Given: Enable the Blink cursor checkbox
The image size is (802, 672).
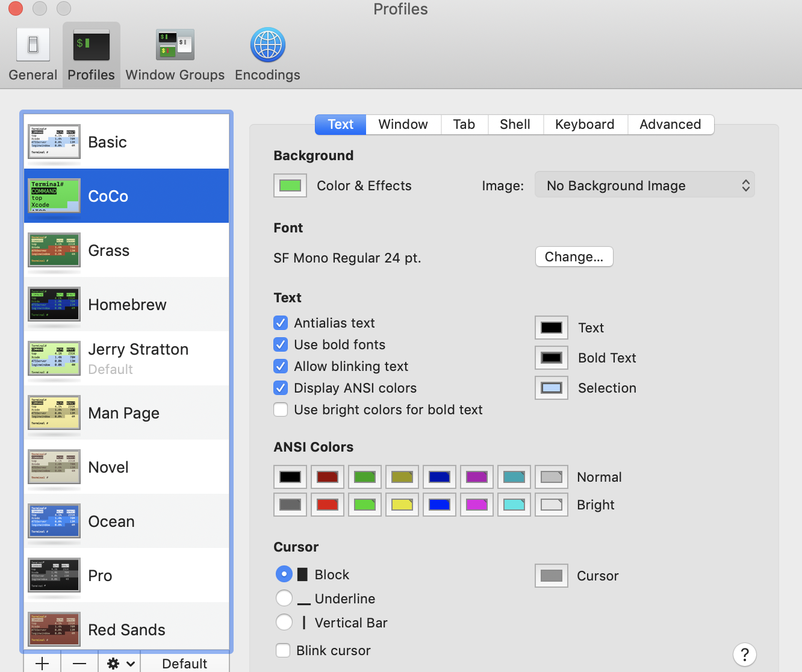Looking at the screenshot, I should coord(283,651).
